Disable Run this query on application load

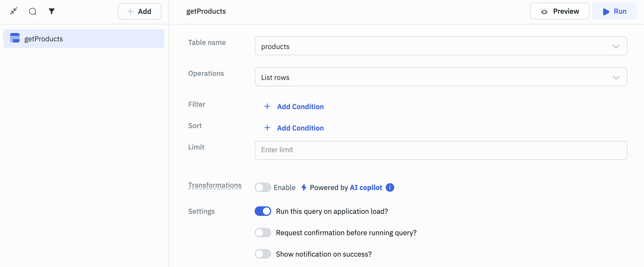click(263, 211)
